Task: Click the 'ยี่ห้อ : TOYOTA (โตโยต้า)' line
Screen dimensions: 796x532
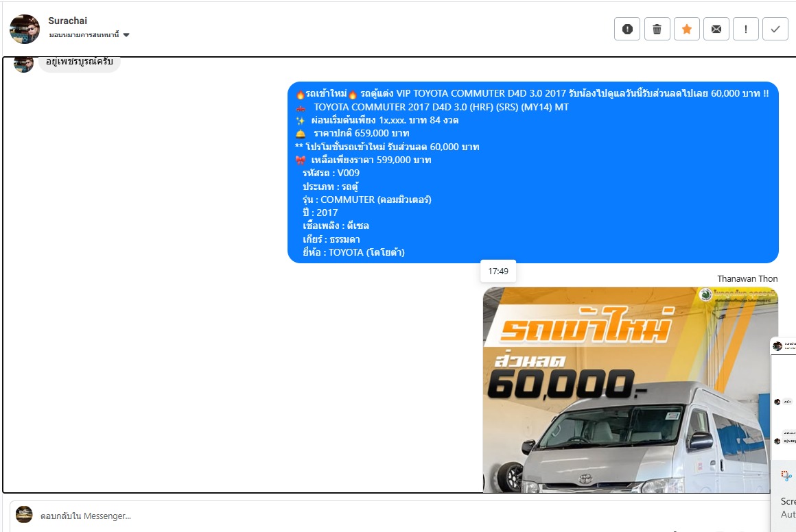Action: click(x=354, y=252)
